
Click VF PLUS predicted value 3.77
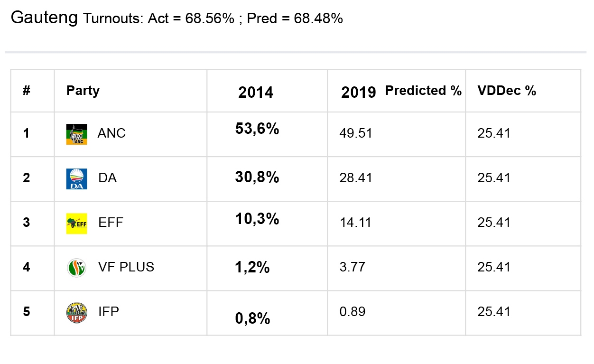point(352,267)
